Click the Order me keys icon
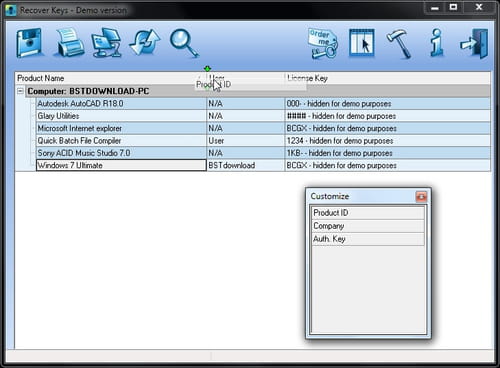The image size is (500, 368). coord(323,44)
